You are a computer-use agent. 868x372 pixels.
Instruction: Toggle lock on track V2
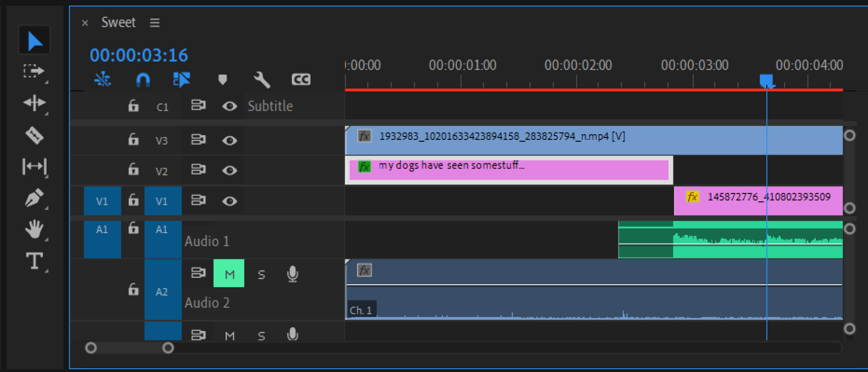pos(133,169)
